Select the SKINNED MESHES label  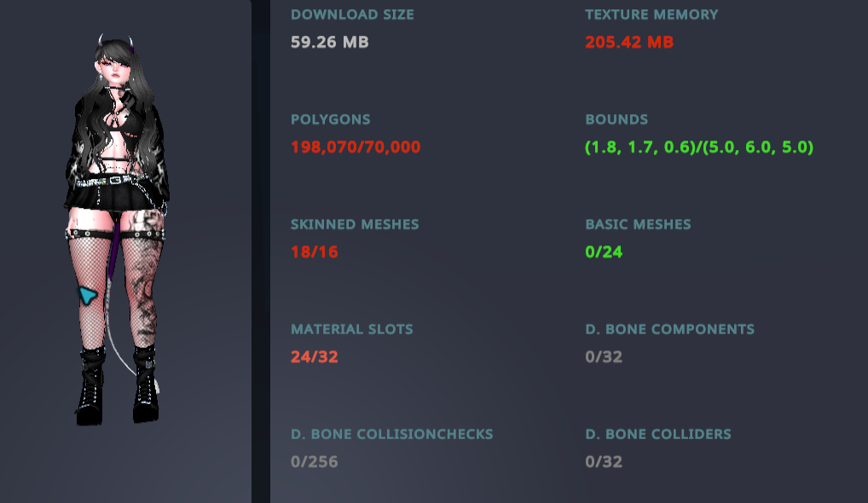pos(355,225)
